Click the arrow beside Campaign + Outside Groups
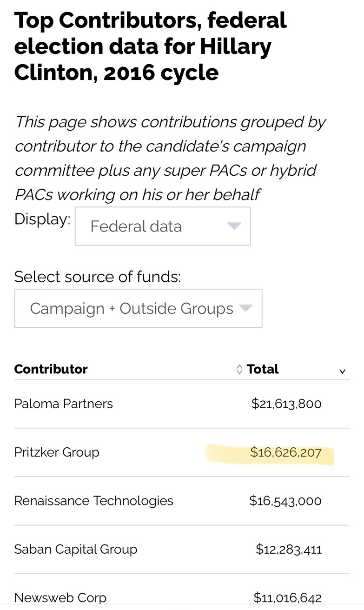Image resolution: width=364 pixels, height=610 pixels. click(245, 308)
